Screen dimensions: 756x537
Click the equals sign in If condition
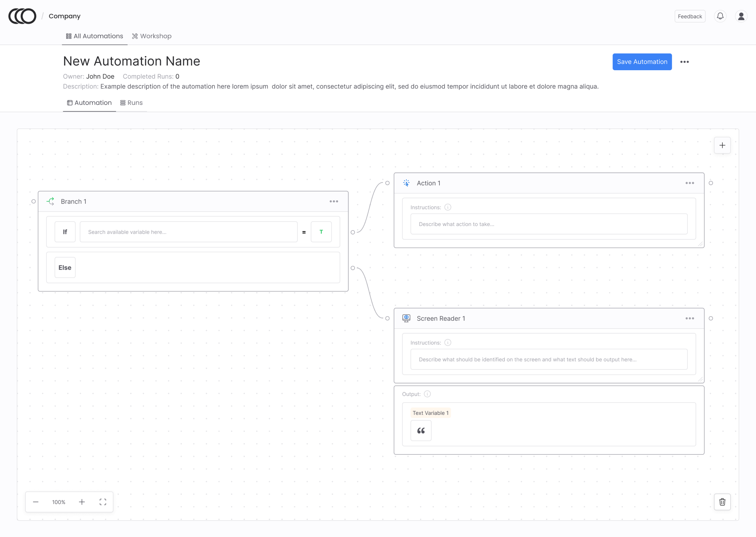coord(304,232)
